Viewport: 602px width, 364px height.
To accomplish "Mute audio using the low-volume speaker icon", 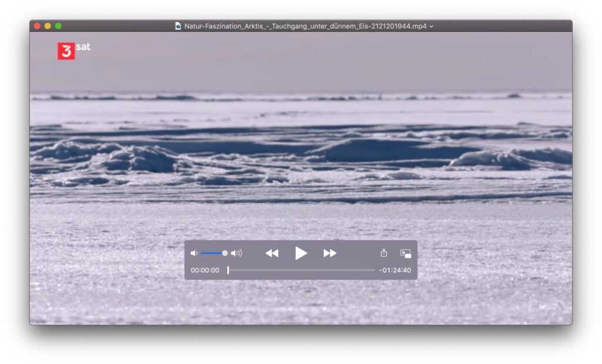I will (194, 254).
